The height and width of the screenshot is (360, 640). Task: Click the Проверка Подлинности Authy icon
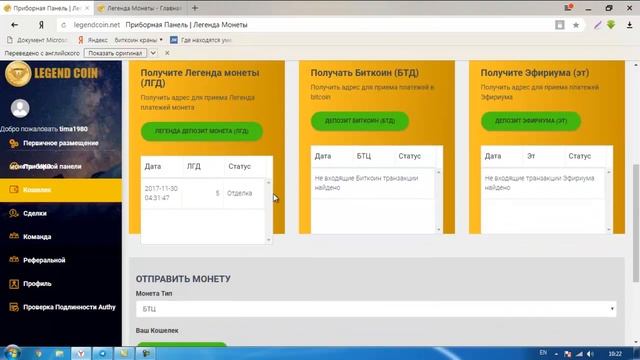coord(14,307)
